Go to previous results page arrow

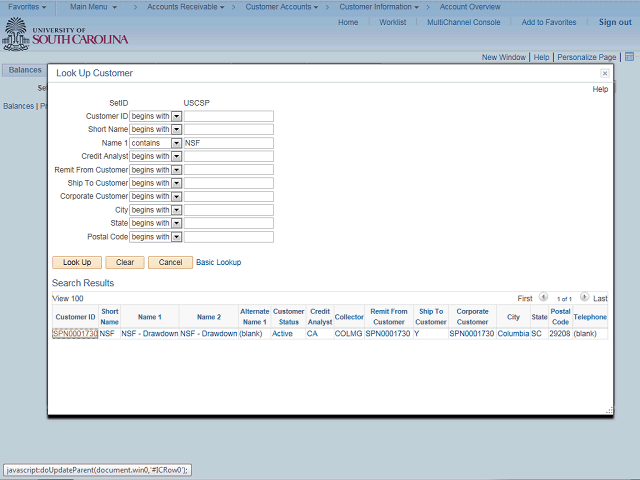tap(543, 297)
